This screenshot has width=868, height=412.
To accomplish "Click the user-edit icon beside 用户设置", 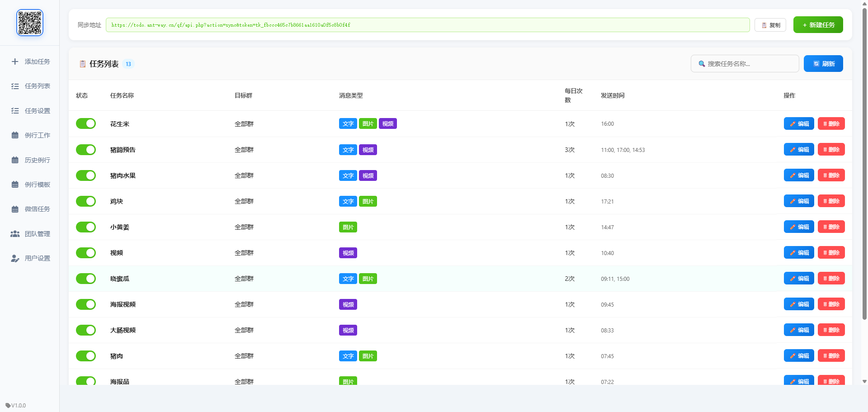I will click(x=15, y=258).
